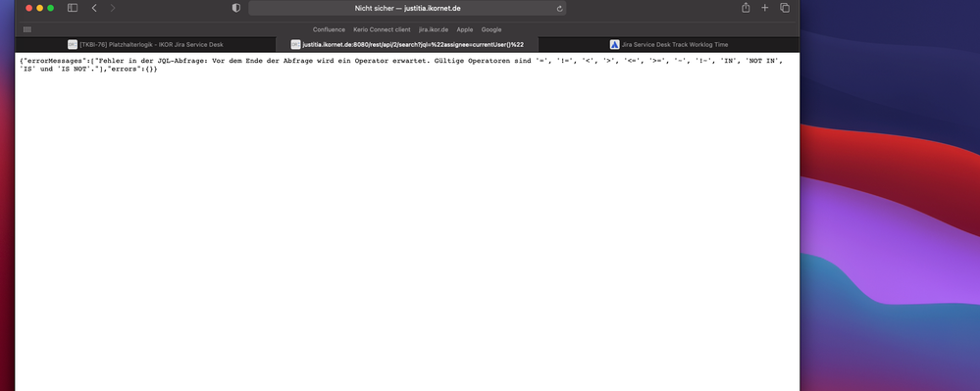Go forward to next page
The height and width of the screenshot is (391, 980).
tap(113, 8)
